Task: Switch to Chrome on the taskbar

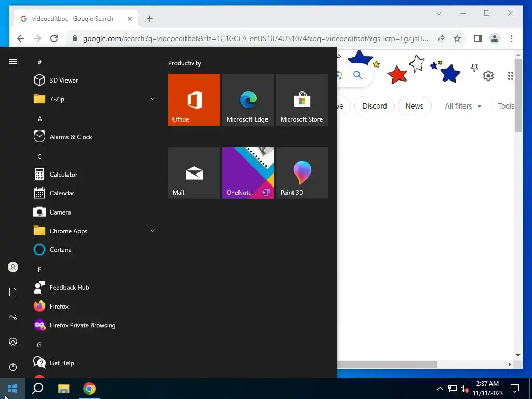Action: pyautogui.click(x=89, y=389)
